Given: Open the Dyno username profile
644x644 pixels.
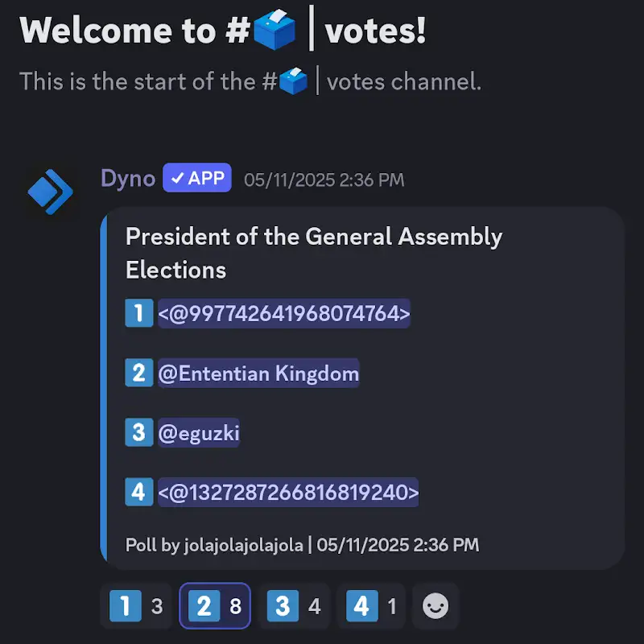Looking at the screenshot, I should (128, 179).
